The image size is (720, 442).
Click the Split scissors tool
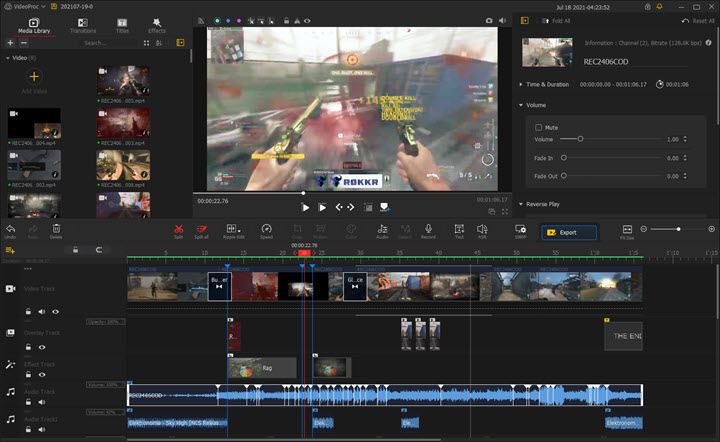pos(179,231)
